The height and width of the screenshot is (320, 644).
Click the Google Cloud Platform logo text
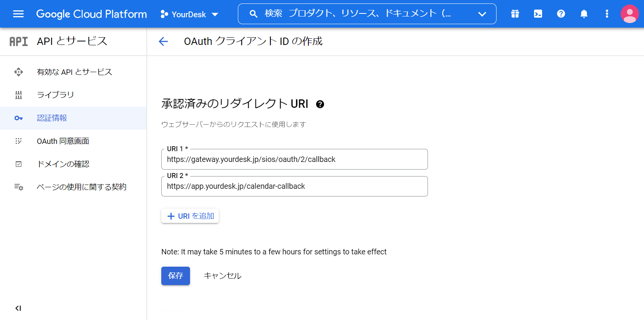pyautogui.click(x=92, y=14)
